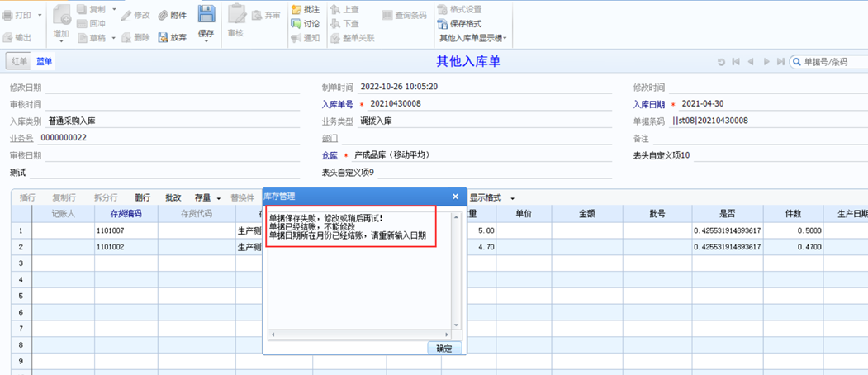Go to first record arrow icon
This screenshot has height=375, width=868.
[736, 62]
